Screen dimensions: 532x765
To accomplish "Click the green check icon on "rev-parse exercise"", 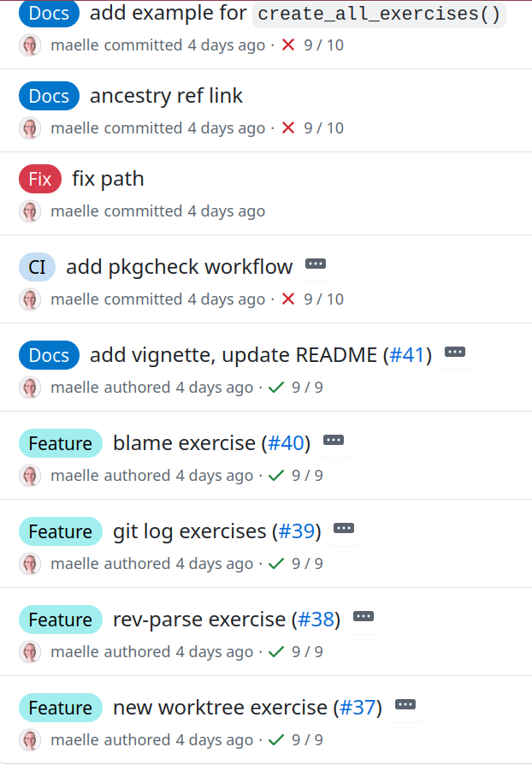I will coord(275,652).
